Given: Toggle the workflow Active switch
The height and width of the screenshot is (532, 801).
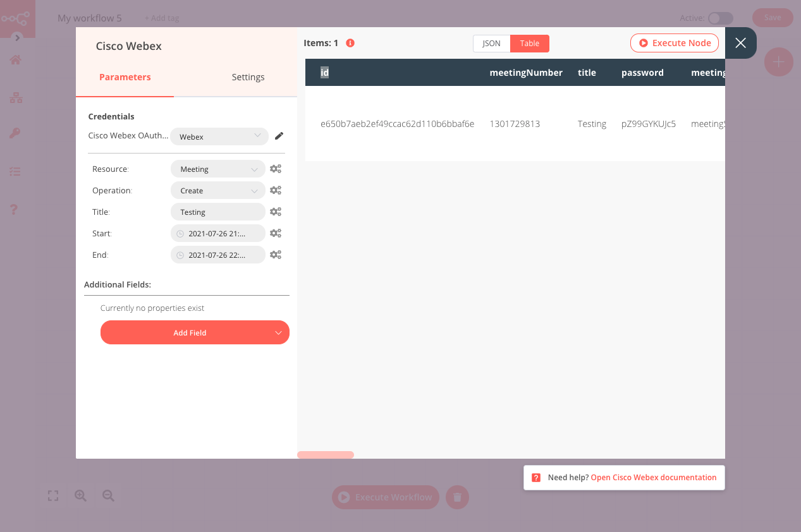Looking at the screenshot, I should [x=719, y=18].
